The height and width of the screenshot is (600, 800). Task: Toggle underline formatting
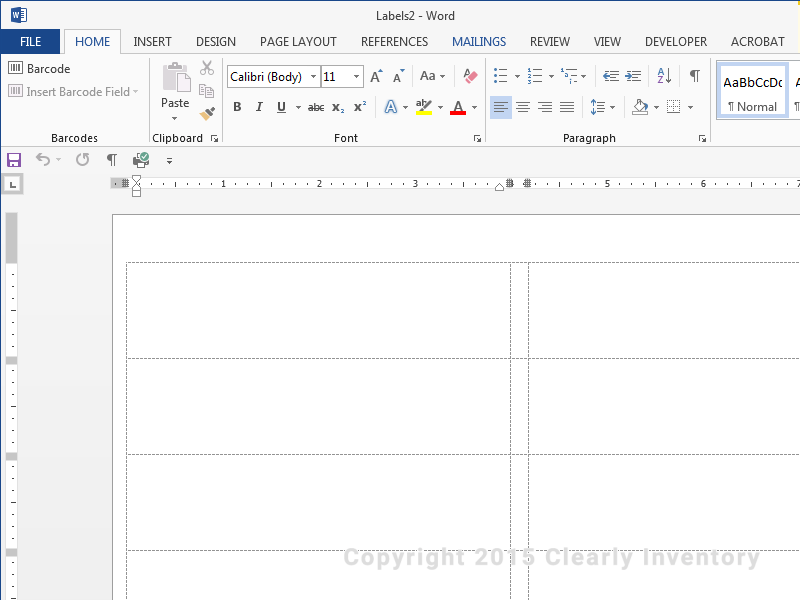tap(281, 107)
